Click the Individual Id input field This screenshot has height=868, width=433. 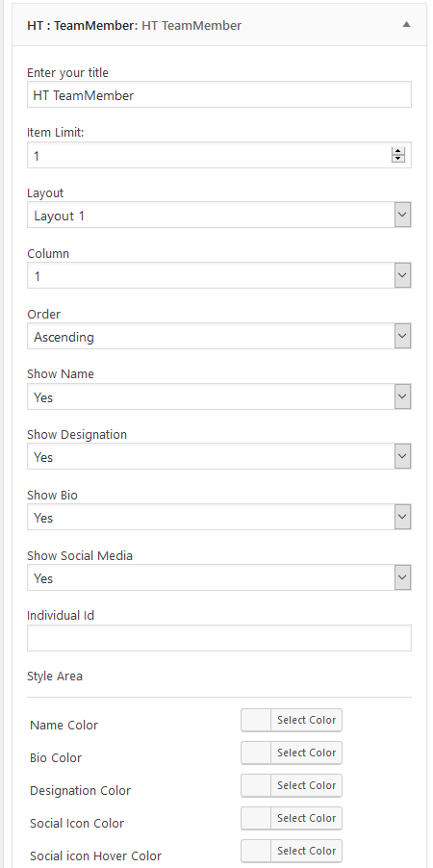[x=219, y=638]
